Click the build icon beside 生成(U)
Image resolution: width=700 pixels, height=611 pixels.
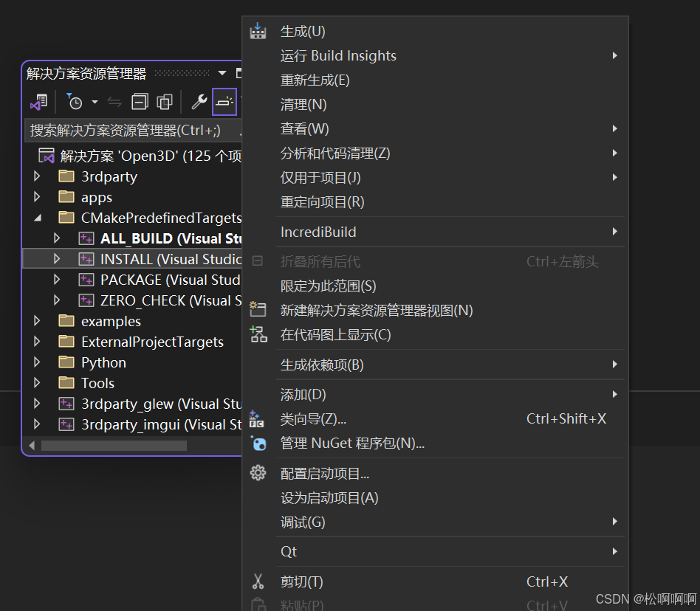click(258, 30)
